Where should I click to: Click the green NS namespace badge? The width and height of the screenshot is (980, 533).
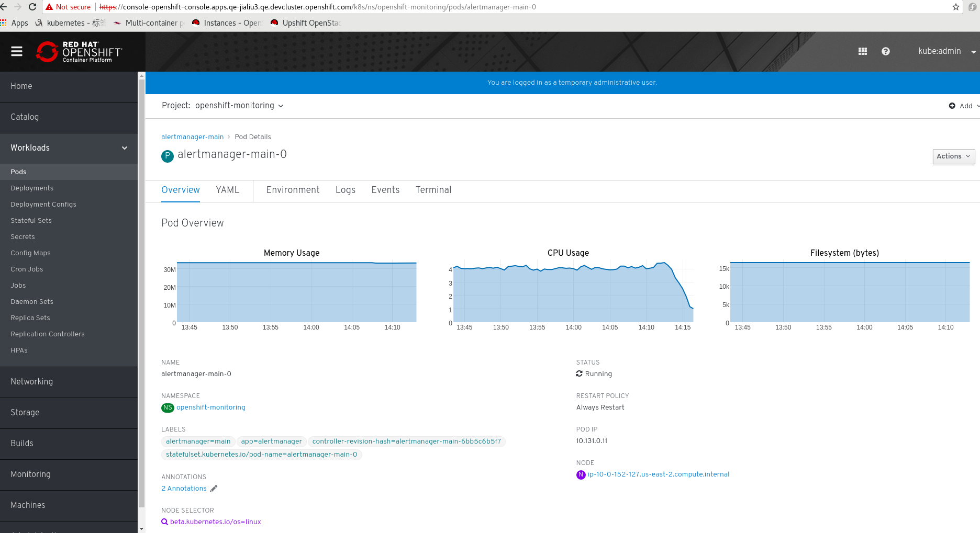click(x=168, y=407)
